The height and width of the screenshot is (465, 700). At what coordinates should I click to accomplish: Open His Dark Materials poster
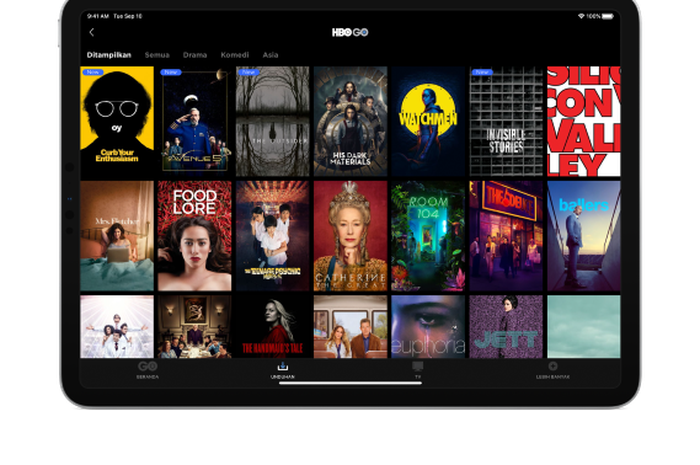(x=350, y=121)
